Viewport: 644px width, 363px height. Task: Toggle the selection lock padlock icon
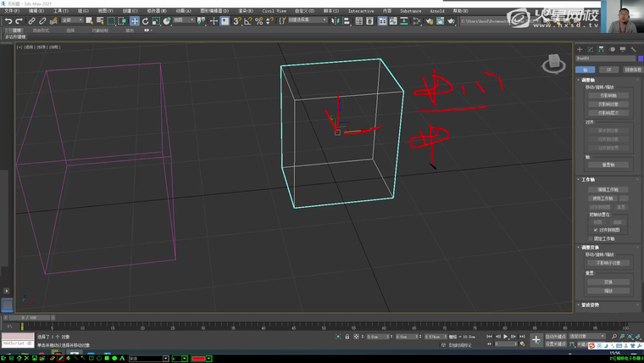tap(347, 337)
